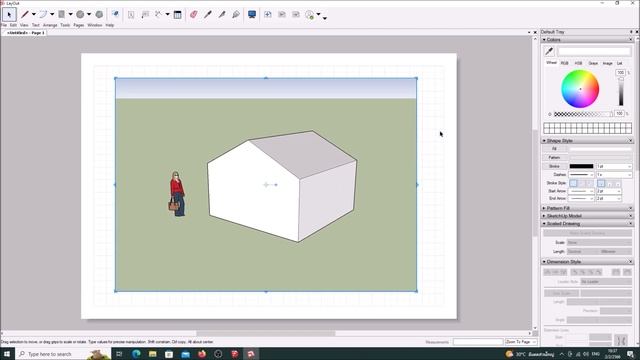Adjust the brightness vertical slider

click(x=621, y=92)
